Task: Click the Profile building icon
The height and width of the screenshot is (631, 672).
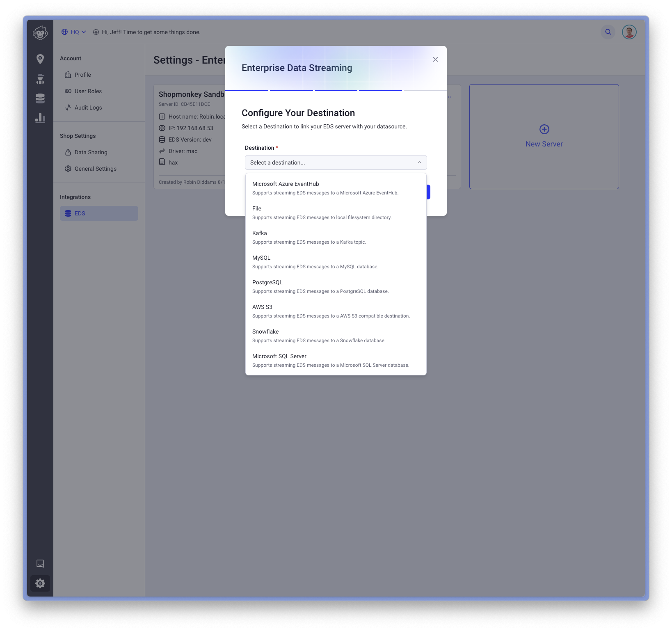Action: coord(68,75)
